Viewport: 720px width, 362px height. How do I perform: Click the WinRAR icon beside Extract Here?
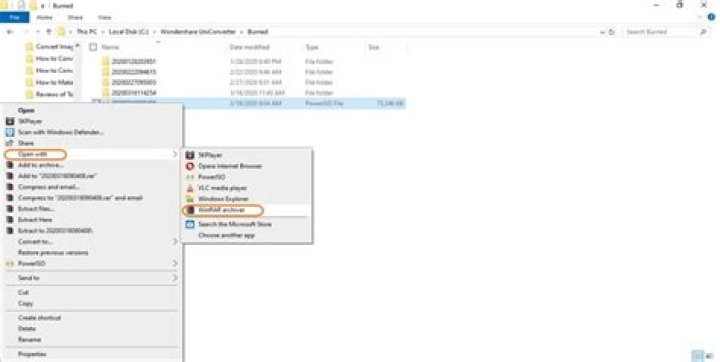pyautogui.click(x=10, y=220)
